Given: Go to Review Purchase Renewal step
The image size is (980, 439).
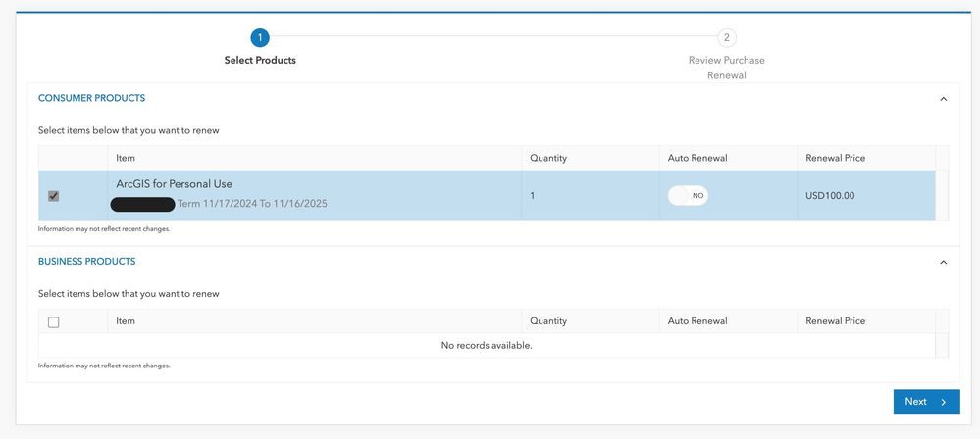Looking at the screenshot, I should (727, 68).
